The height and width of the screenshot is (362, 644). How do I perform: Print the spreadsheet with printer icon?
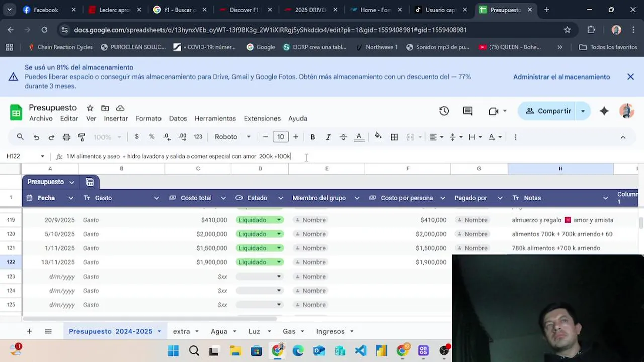[66, 137]
